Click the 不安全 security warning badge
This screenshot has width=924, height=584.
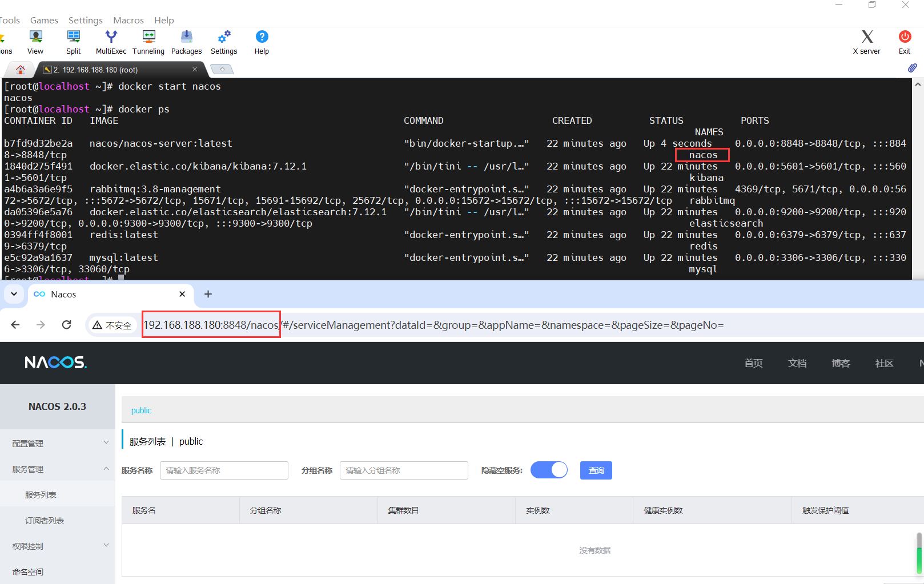[112, 325]
